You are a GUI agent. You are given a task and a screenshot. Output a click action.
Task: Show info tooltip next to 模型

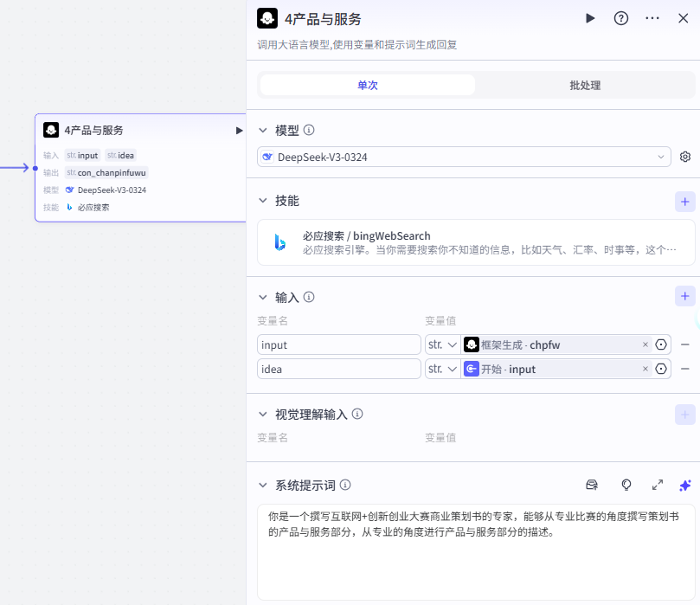click(x=309, y=130)
